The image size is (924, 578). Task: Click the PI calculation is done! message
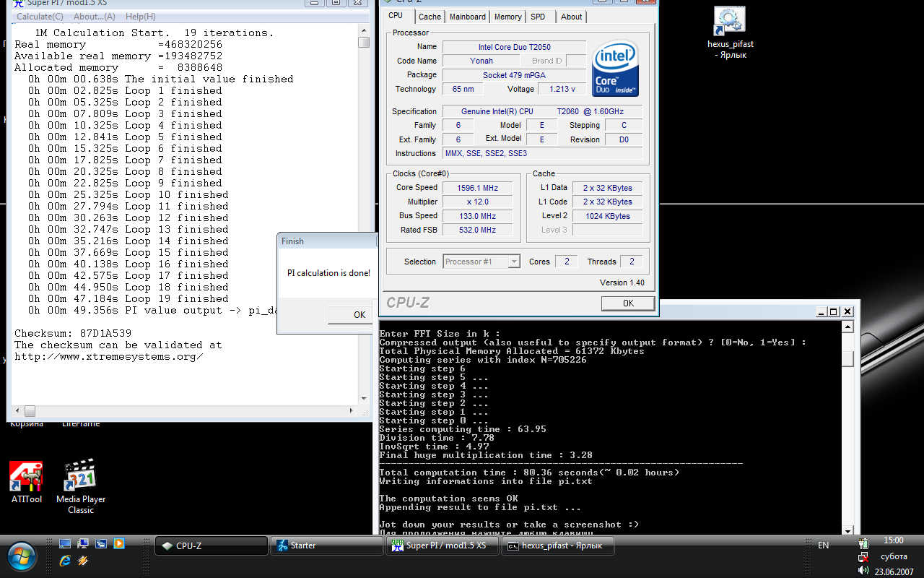[x=328, y=273]
